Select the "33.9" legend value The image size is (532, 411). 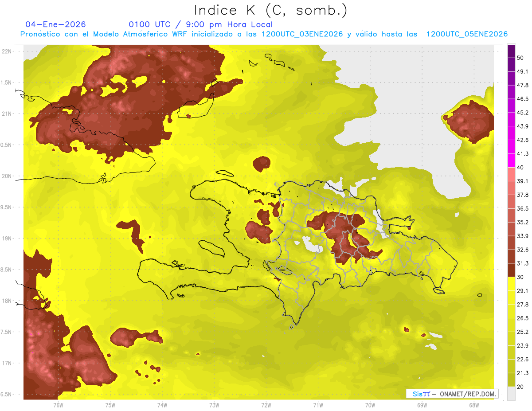click(x=523, y=236)
